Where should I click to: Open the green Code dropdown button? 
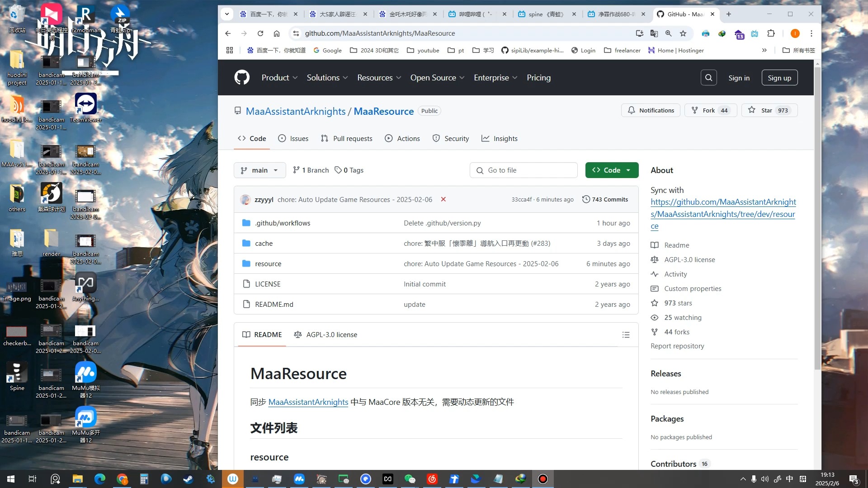611,170
